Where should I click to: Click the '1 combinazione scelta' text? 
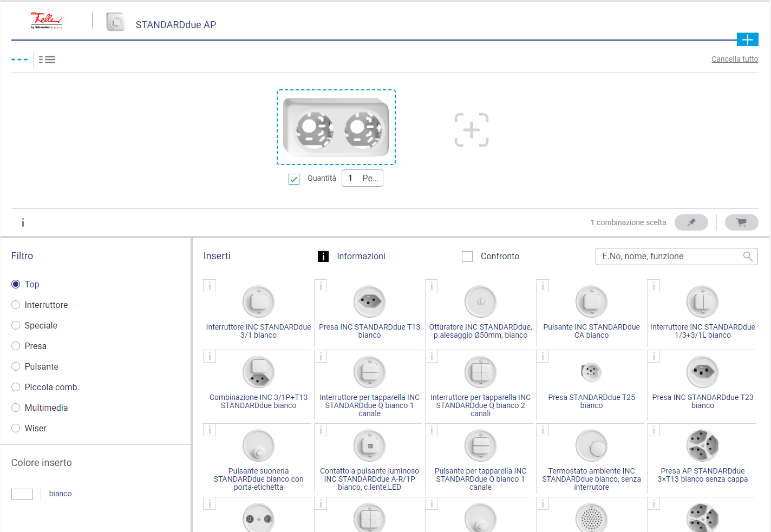628,222
